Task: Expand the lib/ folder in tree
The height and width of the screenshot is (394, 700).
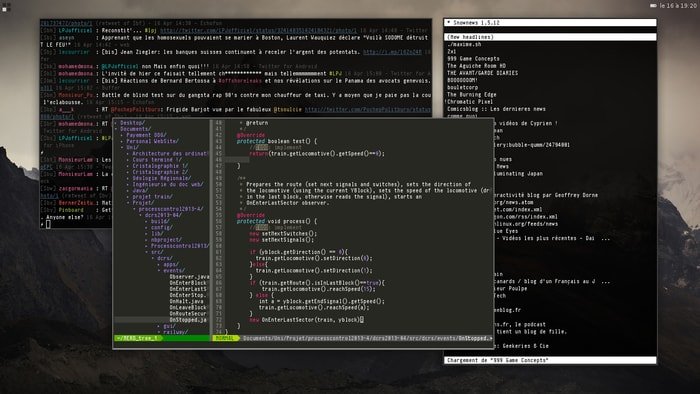Action: (x=157, y=234)
